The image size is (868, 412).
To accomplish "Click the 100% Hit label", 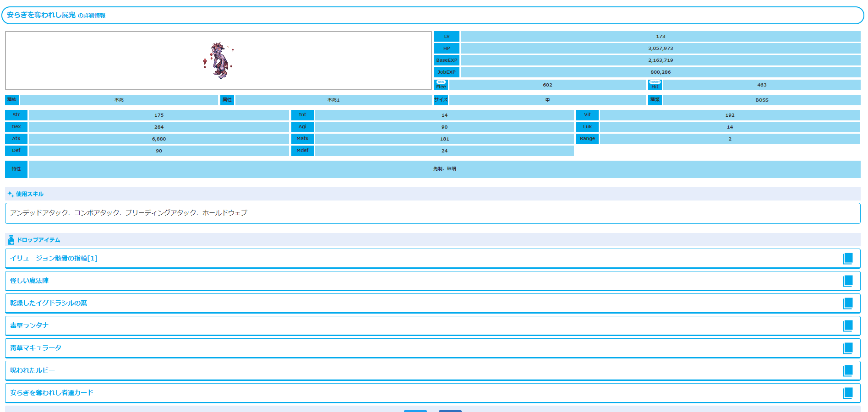I will tap(655, 85).
